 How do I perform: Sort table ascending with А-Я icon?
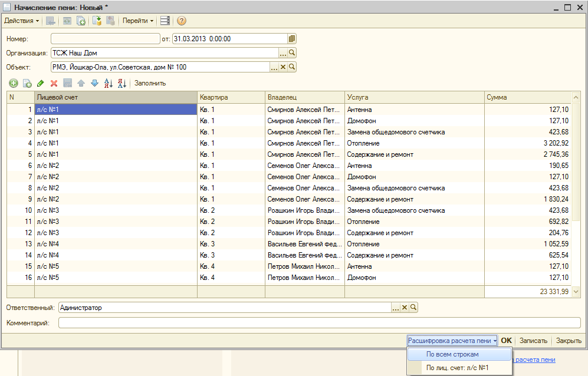point(108,83)
